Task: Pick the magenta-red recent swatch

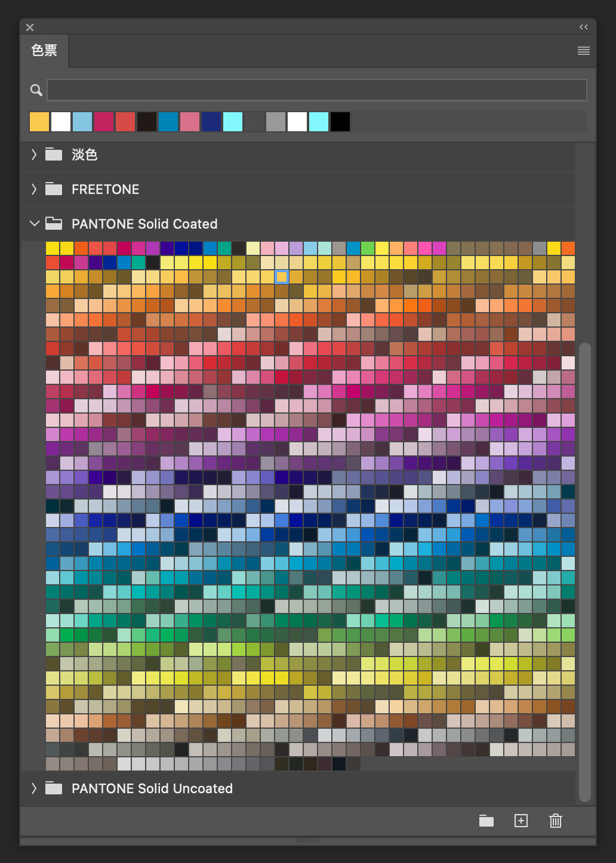Action: click(x=104, y=122)
